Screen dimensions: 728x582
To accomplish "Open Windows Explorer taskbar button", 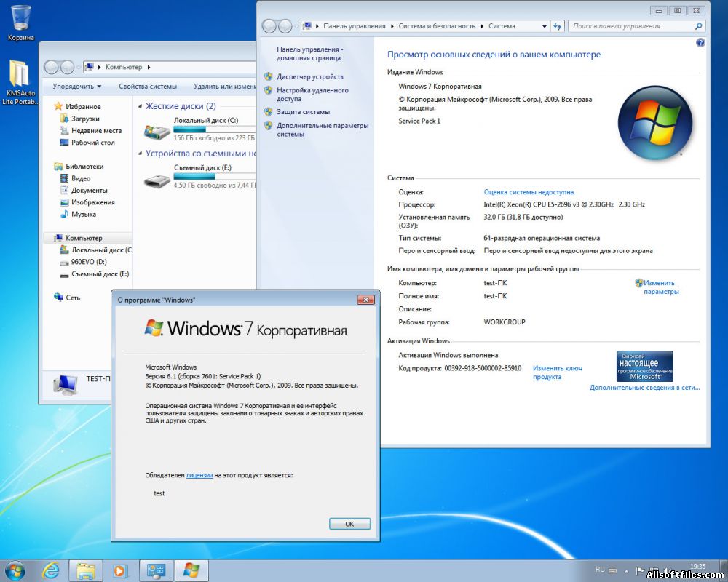I will pyautogui.click(x=86, y=570).
